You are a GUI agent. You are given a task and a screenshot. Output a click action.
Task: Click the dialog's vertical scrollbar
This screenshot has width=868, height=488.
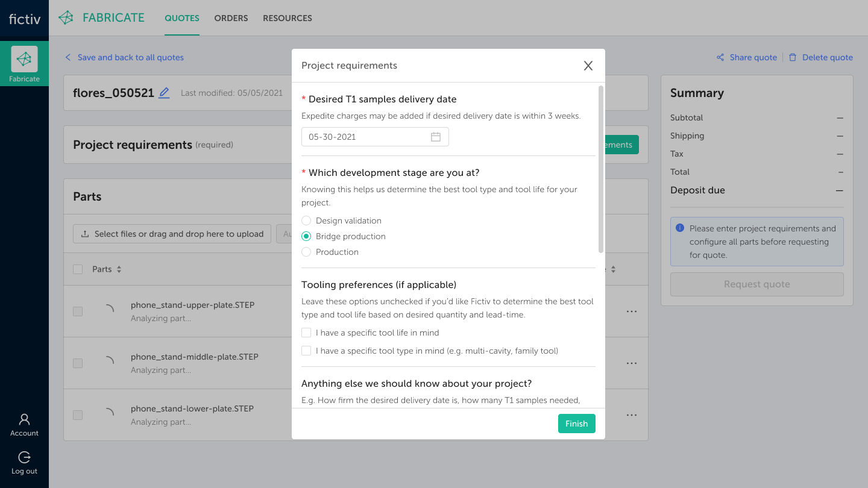coord(600,169)
